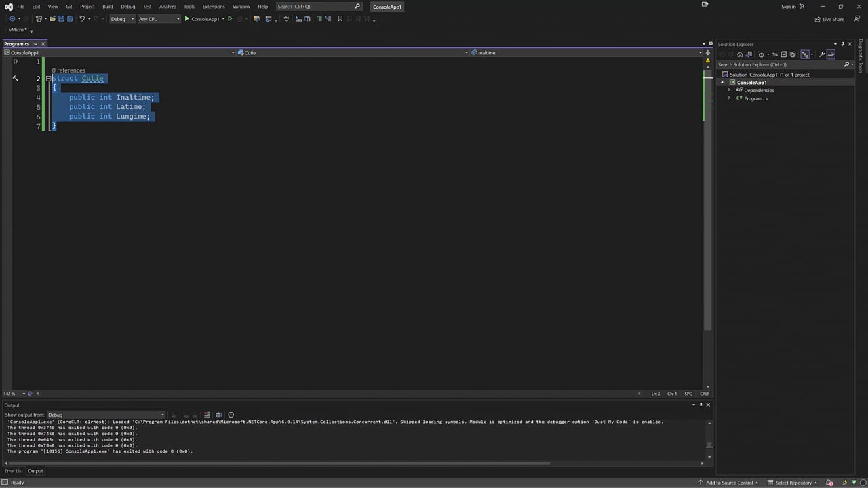Expand the Dependencies node

tap(729, 90)
